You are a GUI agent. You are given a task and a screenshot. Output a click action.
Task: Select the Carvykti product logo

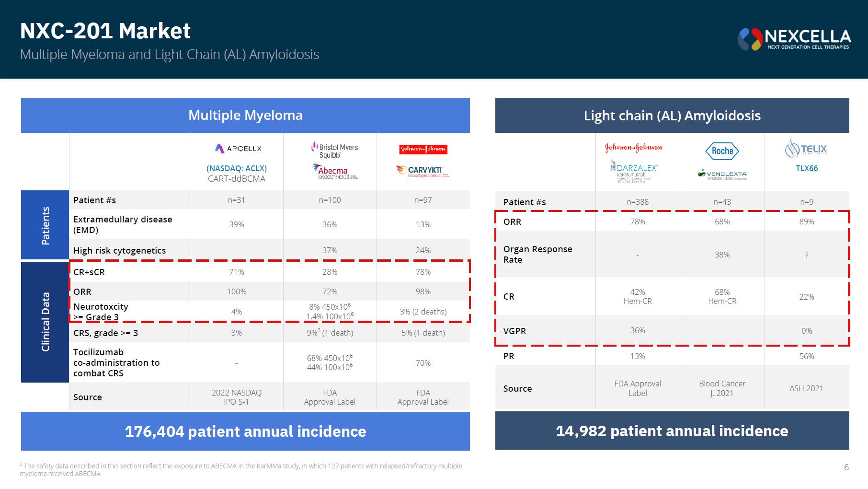click(423, 171)
